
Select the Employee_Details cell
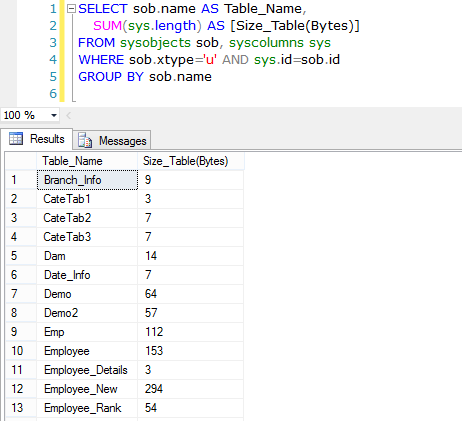point(87,370)
